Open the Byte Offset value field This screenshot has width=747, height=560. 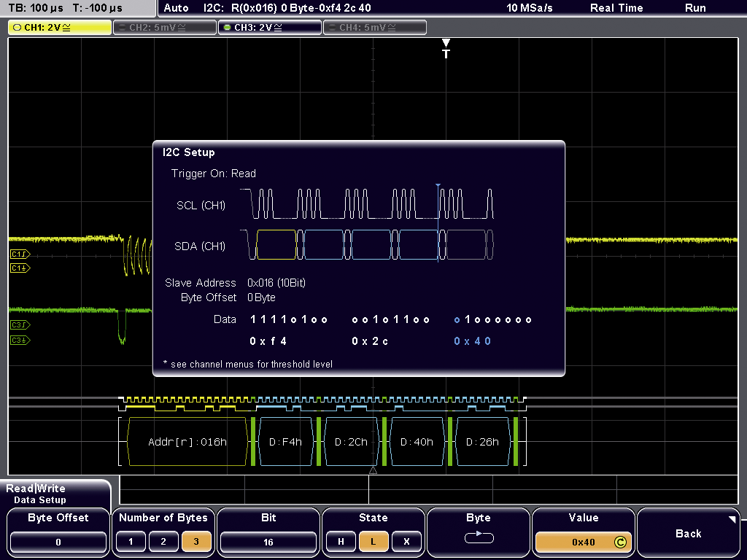click(x=58, y=542)
